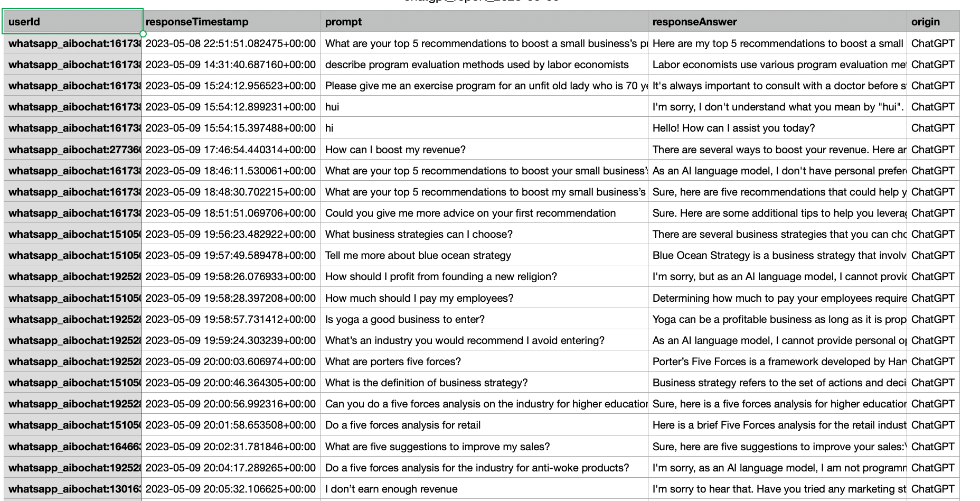
Task: Click timestamp 2023-05-08 22:51:51 cell
Action: pyautogui.click(x=231, y=43)
